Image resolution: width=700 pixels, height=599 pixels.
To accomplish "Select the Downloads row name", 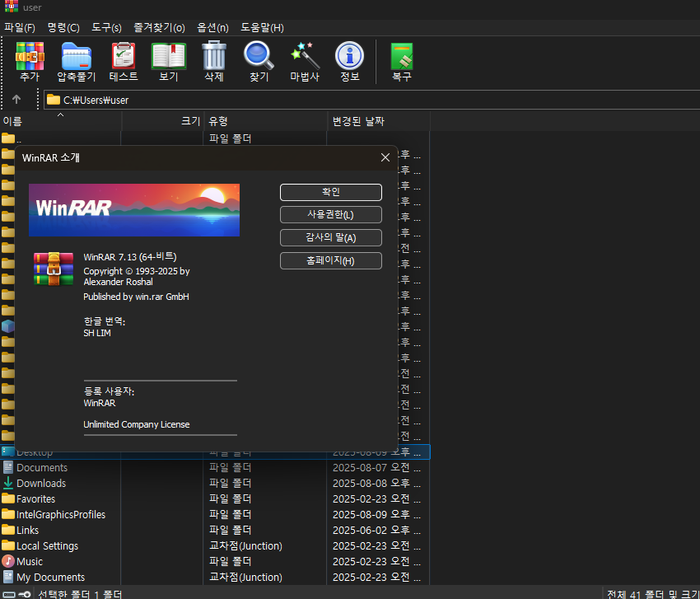I will click(41, 484).
